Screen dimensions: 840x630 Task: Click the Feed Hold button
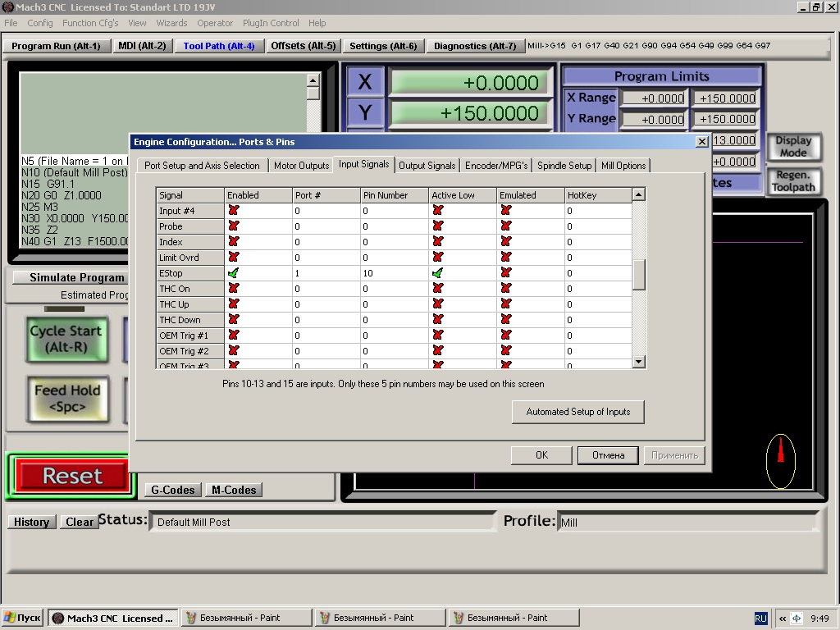click(x=67, y=399)
